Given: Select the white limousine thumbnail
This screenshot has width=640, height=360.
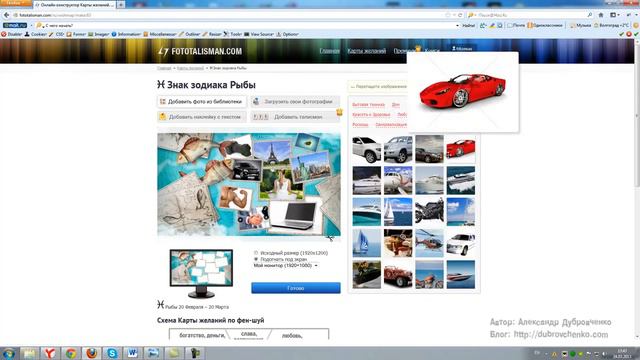Looking at the screenshot, I should 461,243.
